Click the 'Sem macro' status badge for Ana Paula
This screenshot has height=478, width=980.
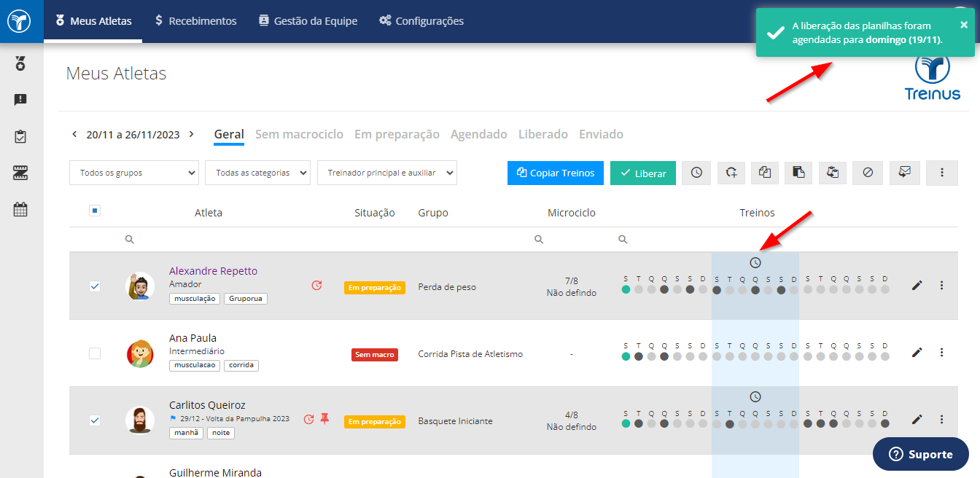375,355
